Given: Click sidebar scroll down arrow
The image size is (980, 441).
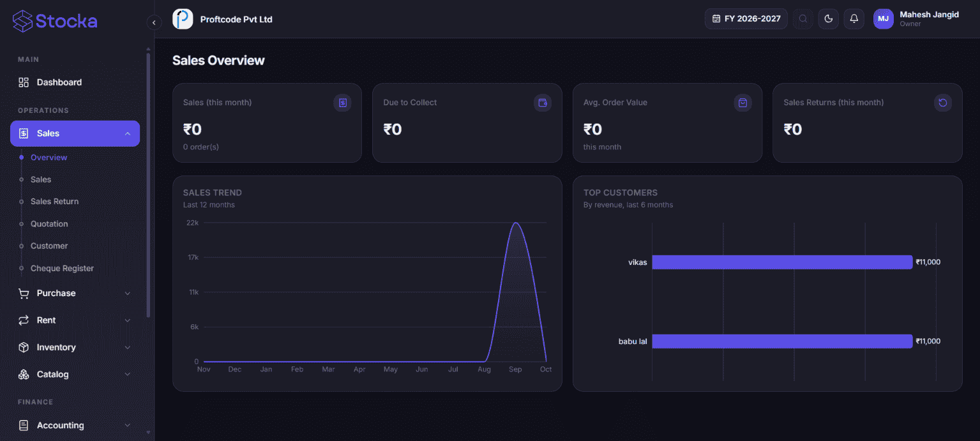Looking at the screenshot, I should [x=149, y=432].
